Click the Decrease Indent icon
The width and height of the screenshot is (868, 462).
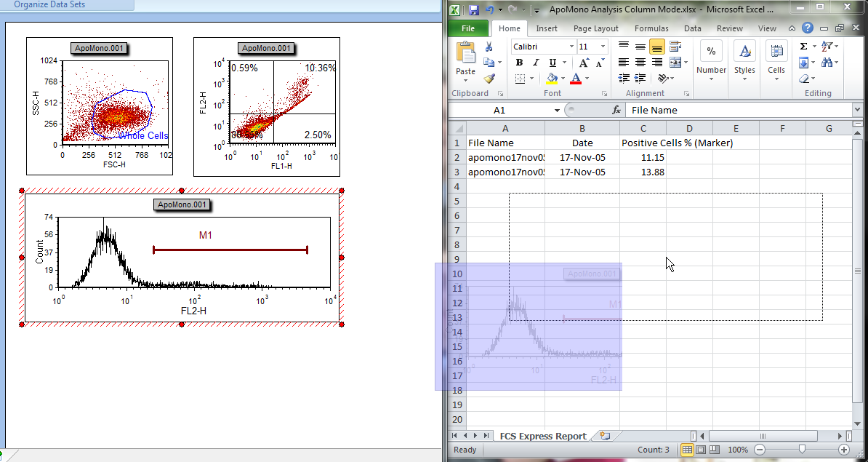[624, 79]
